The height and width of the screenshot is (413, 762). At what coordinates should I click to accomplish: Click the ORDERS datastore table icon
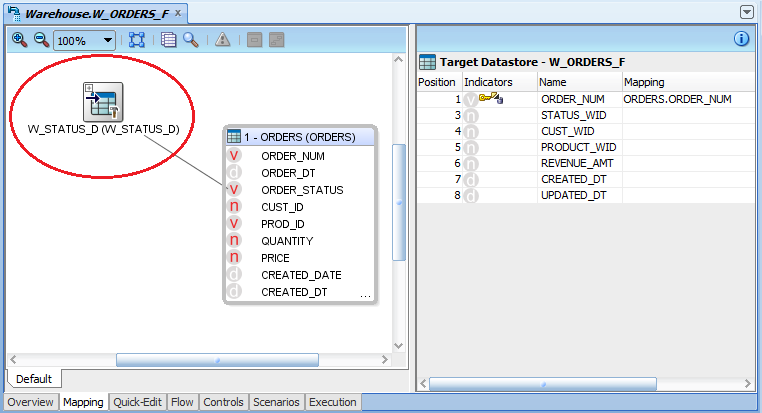pyautogui.click(x=234, y=137)
